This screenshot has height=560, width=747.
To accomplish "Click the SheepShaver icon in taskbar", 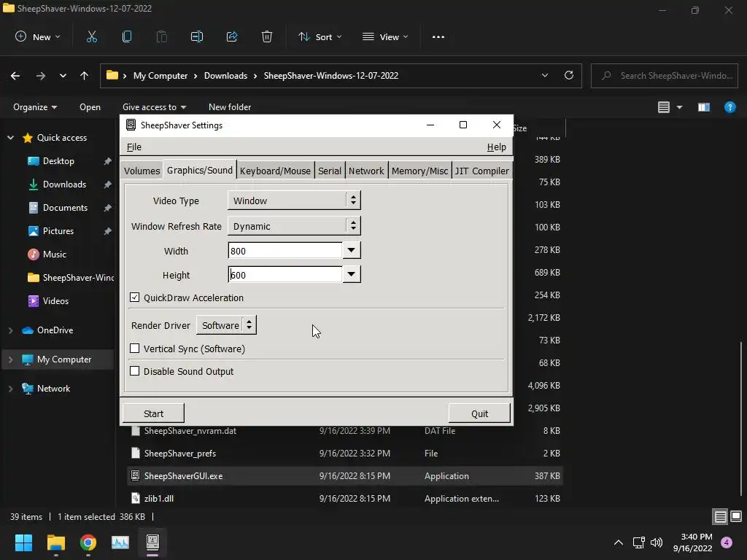I will pos(152,542).
